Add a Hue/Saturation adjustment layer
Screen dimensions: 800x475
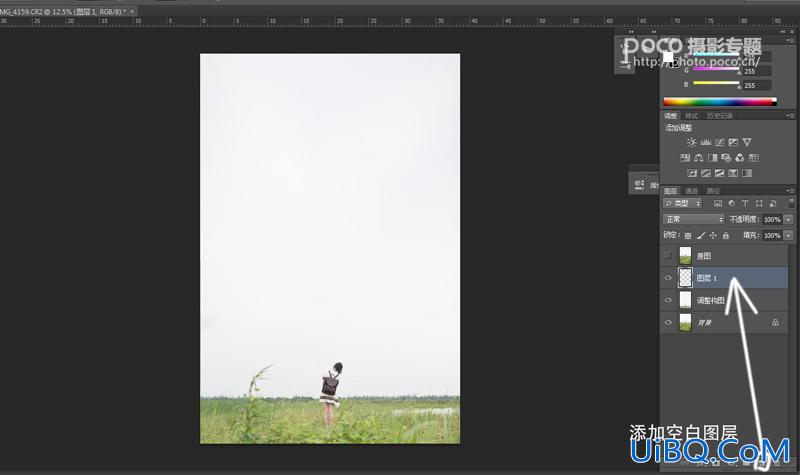685,158
